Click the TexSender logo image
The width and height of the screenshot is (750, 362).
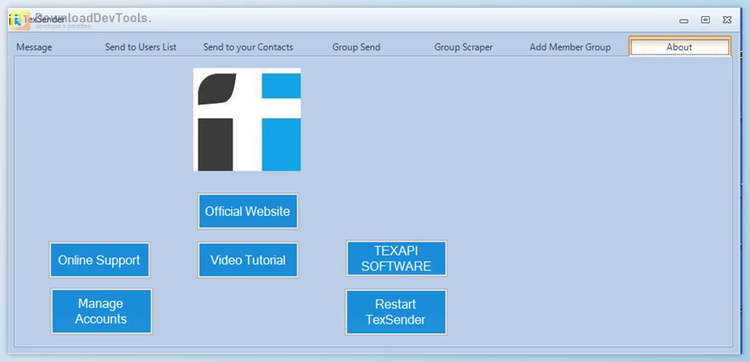(x=247, y=120)
